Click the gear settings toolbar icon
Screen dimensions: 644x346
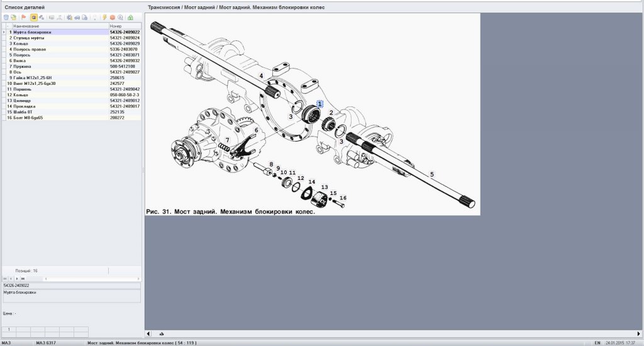tap(69, 17)
